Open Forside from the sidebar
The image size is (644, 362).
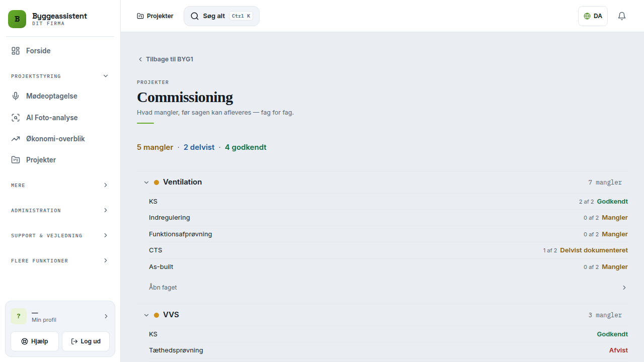coord(60,51)
